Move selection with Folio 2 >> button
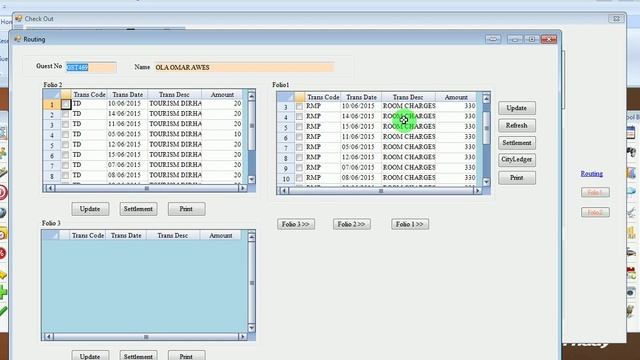The height and width of the screenshot is (360, 640). pyautogui.click(x=352, y=224)
